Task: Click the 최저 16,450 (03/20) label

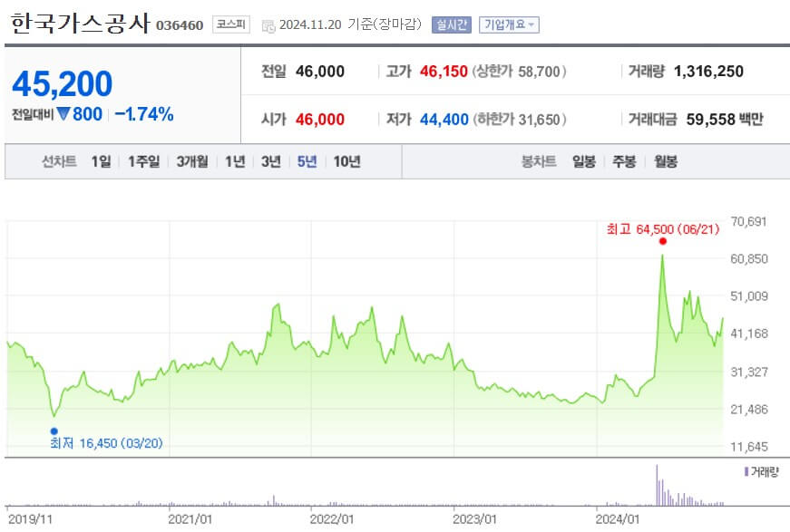Action: [x=106, y=443]
